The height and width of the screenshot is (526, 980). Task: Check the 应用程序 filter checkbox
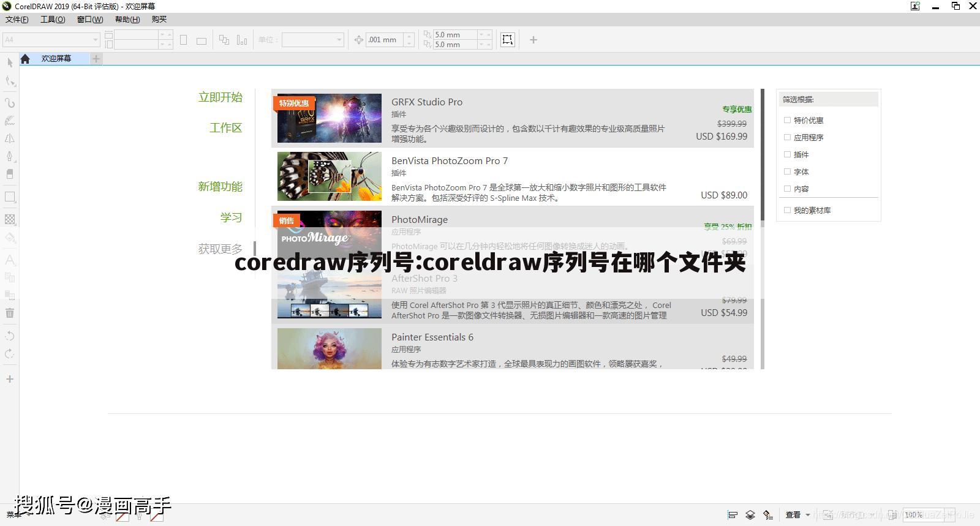click(788, 137)
